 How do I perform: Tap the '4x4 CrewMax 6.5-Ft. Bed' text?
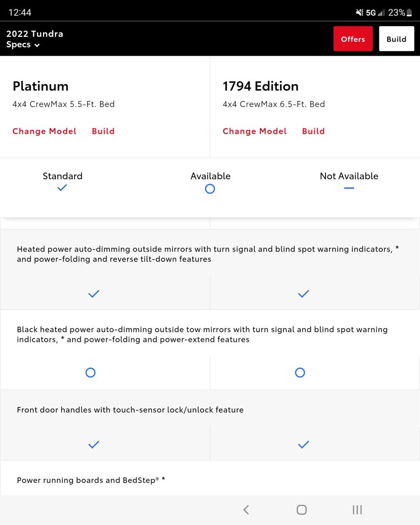pos(274,104)
